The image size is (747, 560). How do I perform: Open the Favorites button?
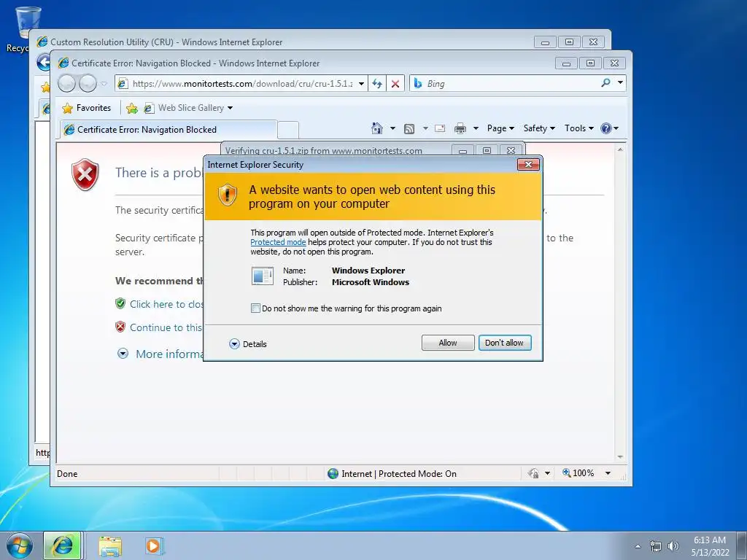coord(87,108)
